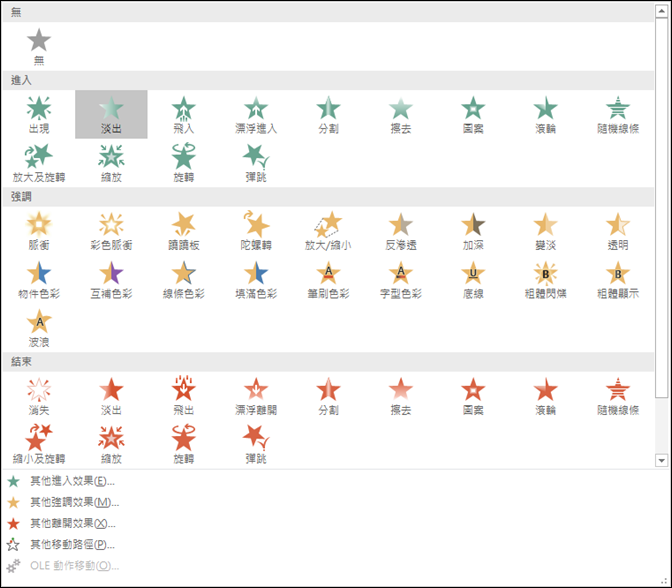The height and width of the screenshot is (588, 672).
Task: Select the red 分割 exit effect
Action: (328, 396)
